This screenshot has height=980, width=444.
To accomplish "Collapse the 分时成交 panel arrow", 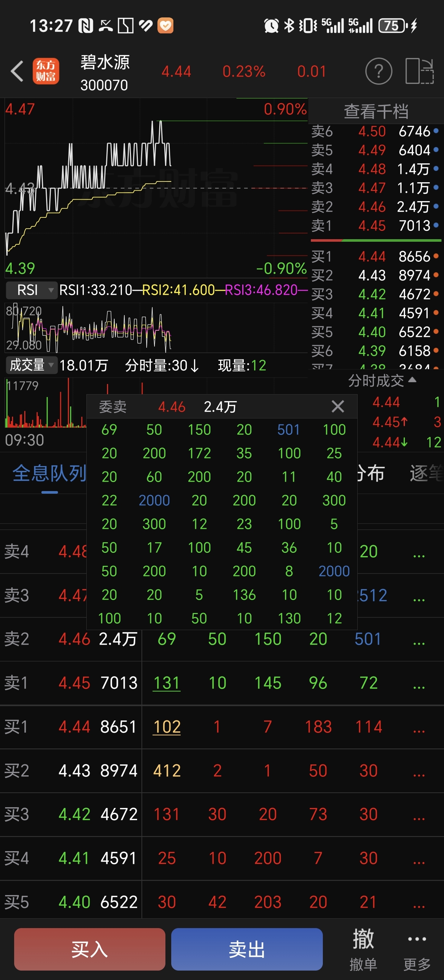I will click(412, 380).
